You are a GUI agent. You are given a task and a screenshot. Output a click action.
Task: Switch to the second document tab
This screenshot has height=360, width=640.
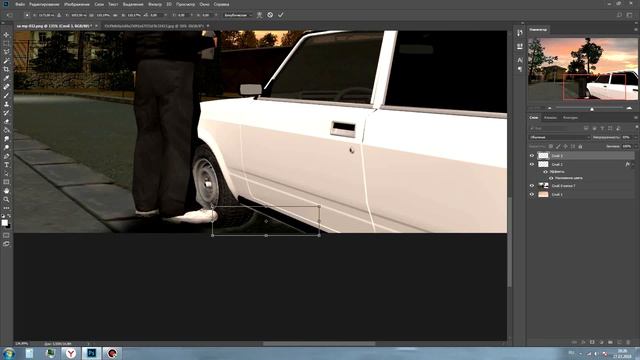(x=154, y=26)
